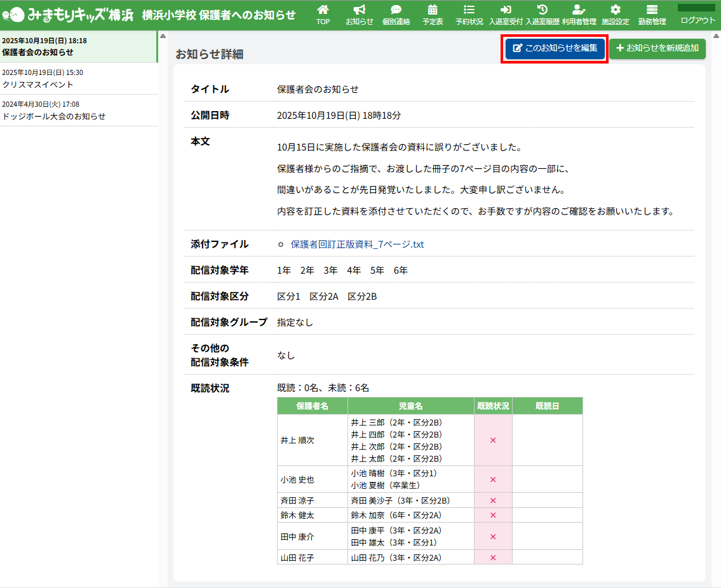Click ログアウト to log out
The image size is (721, 588).
[697, 20]
